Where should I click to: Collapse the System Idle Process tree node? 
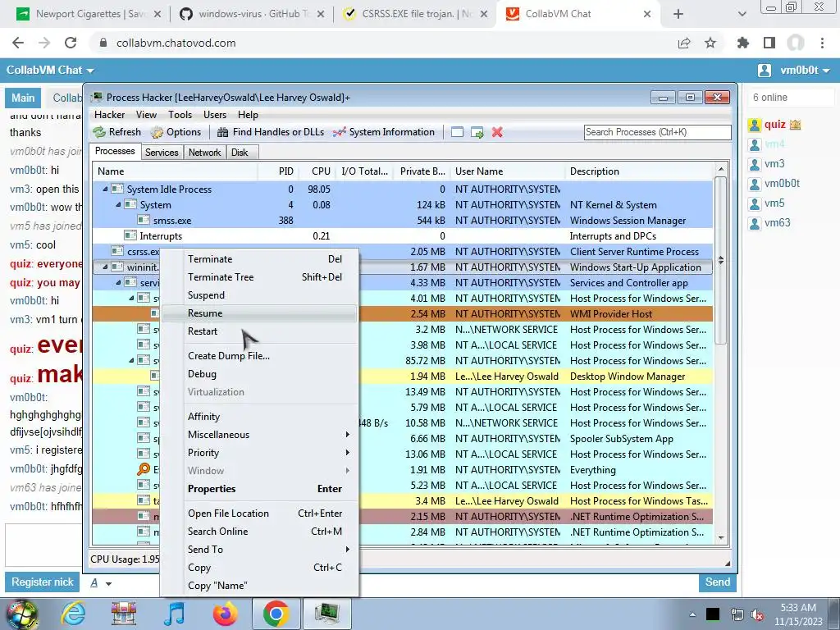(106, 189)
